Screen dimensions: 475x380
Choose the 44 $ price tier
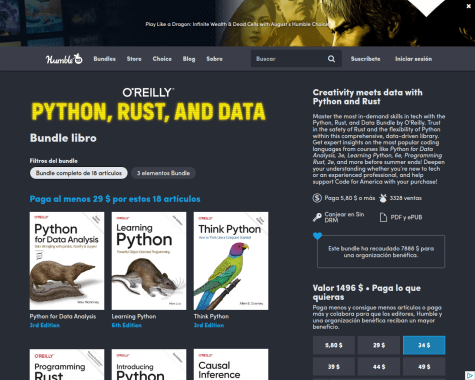(x=379, y=367)
